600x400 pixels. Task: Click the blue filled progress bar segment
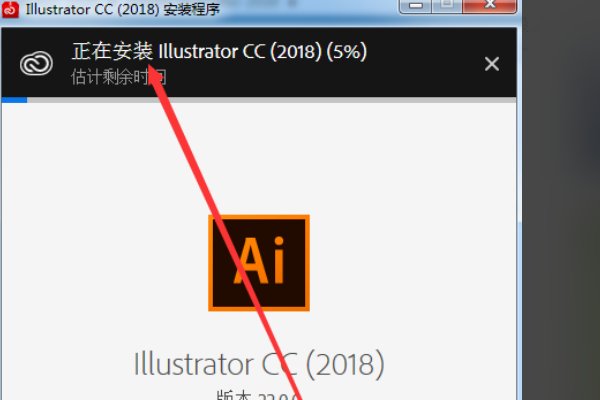pos(15,100)
